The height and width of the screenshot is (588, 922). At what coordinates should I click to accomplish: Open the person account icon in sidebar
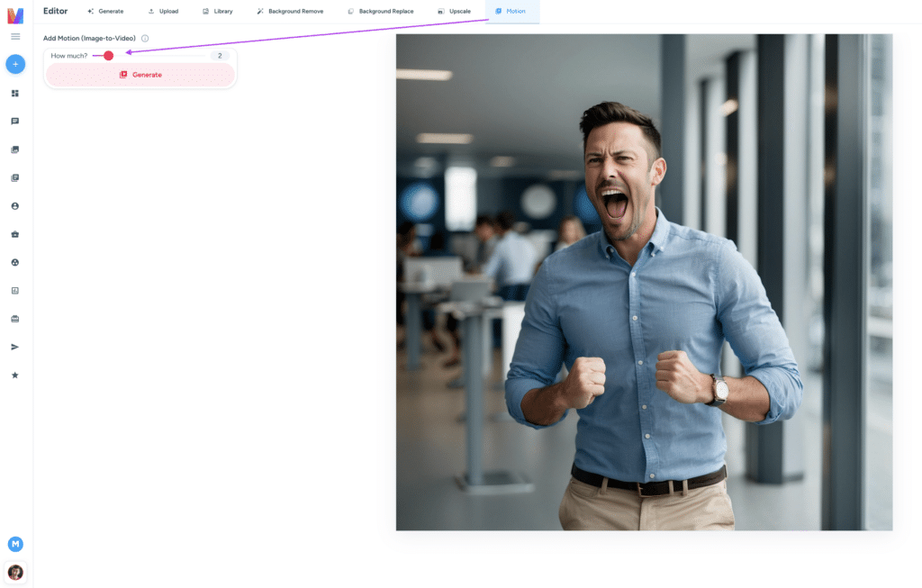coord(15,206)
